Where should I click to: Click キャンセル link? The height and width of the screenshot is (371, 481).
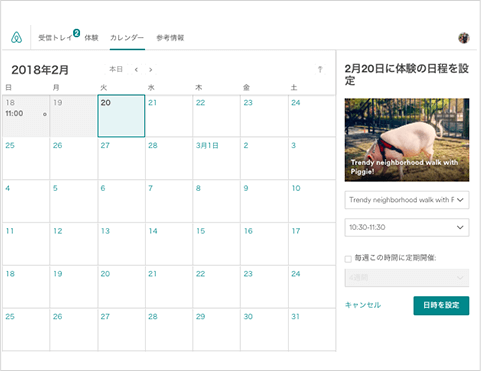pos(363,305)
